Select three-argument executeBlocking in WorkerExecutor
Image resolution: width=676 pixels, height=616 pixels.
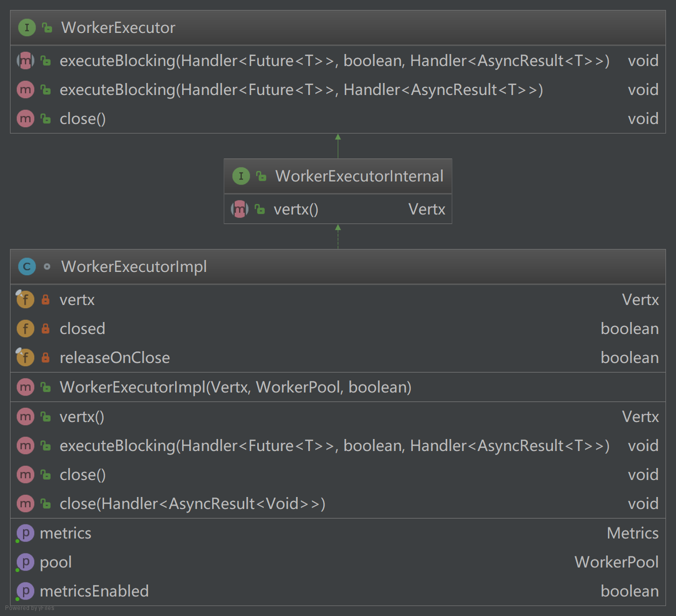click(335, 60)
